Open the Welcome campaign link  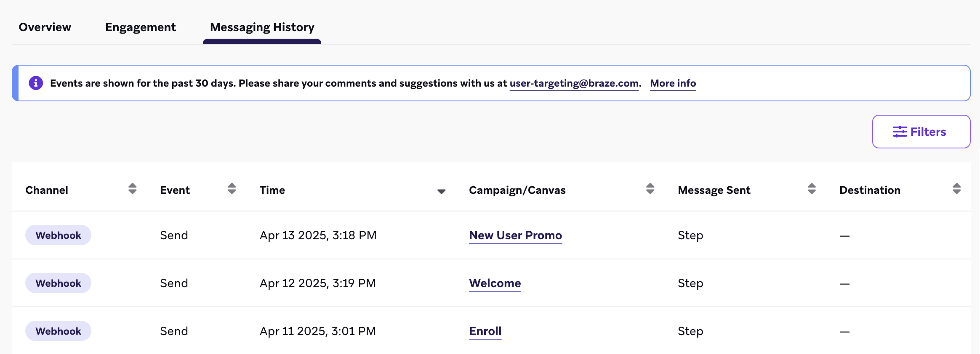[495, 283]
